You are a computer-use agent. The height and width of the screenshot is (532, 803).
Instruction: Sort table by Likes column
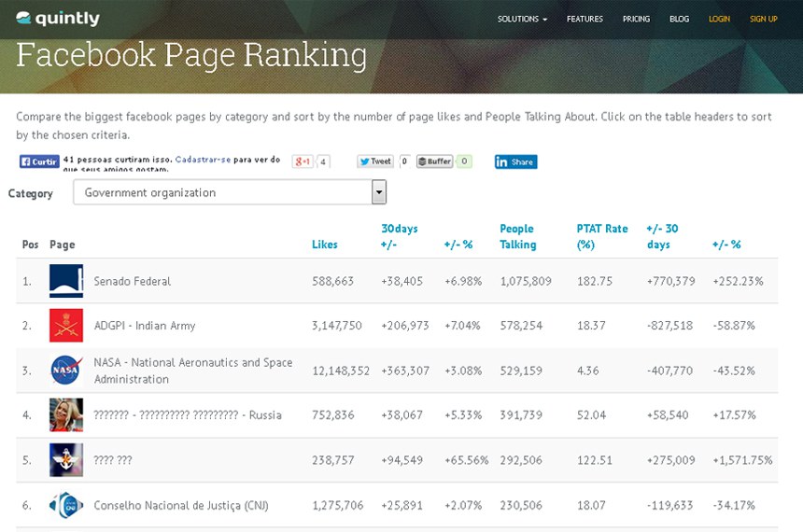pos(325,245)
